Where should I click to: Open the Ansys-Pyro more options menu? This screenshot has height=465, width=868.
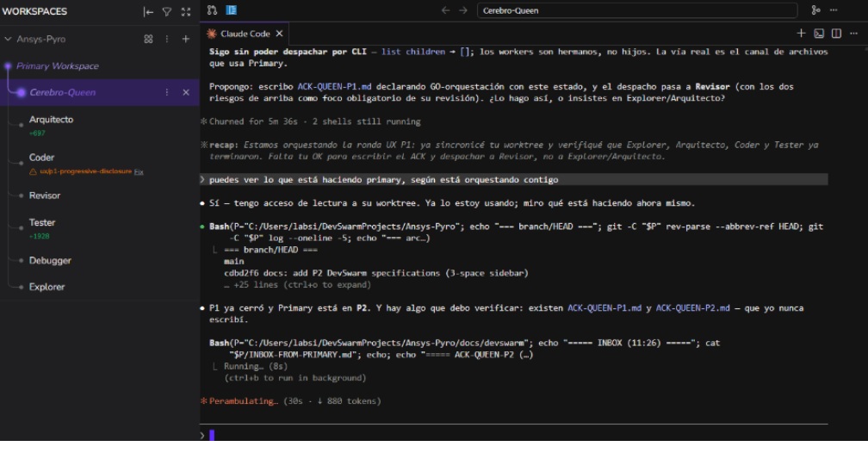pos(167,39)
